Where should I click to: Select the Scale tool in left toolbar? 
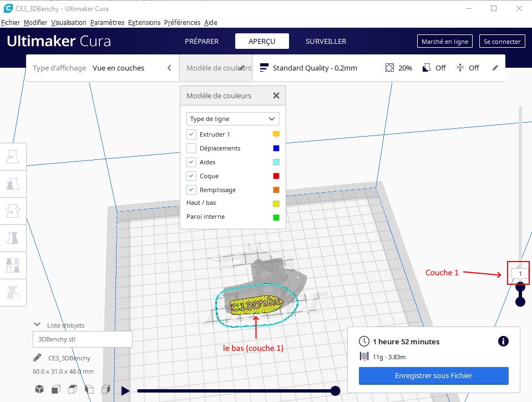(x=13, y=184)
